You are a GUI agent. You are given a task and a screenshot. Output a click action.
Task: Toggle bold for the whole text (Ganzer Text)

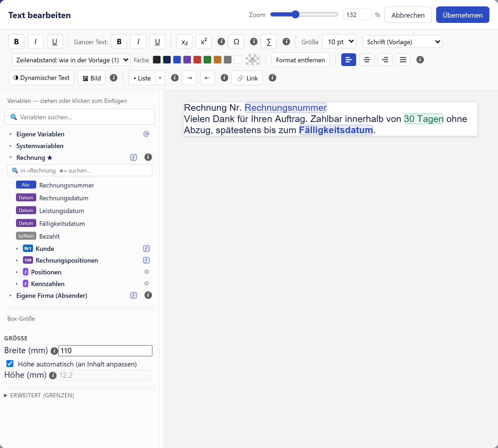pos(119,42)
